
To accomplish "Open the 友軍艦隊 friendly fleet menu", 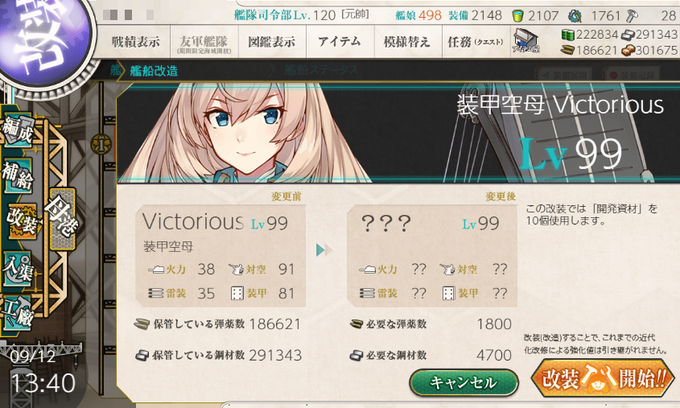I will [204, 42].
